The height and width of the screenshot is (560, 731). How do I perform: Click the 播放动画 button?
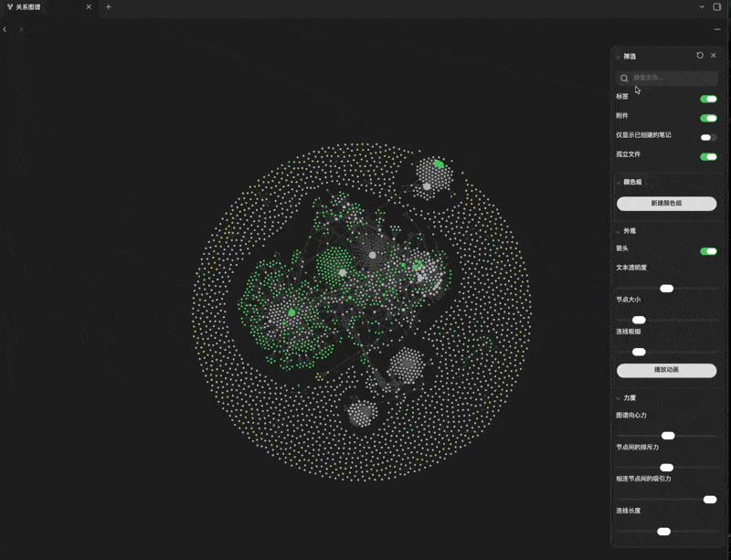[x=667, y=370]
